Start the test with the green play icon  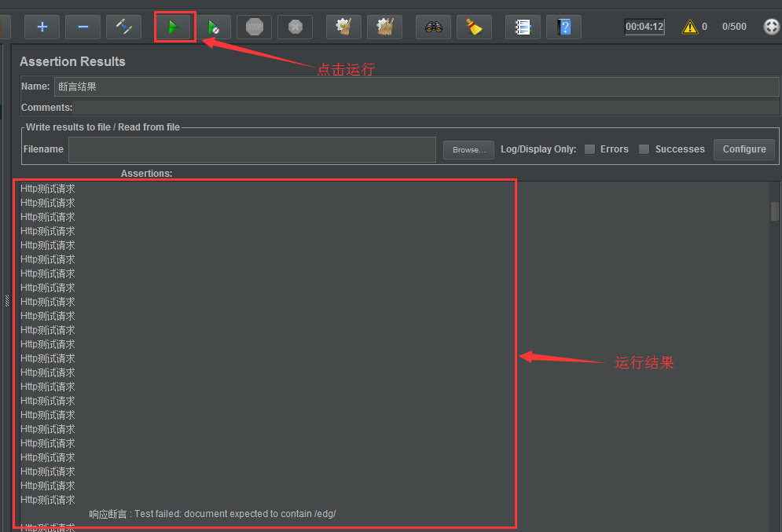tap(173, 27)
